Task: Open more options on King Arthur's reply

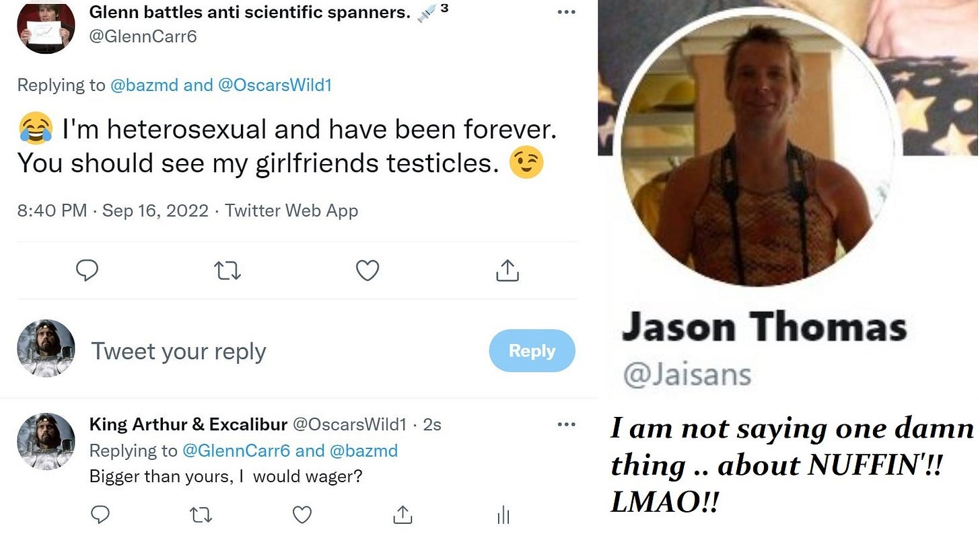Action: (x=567, y=424)
